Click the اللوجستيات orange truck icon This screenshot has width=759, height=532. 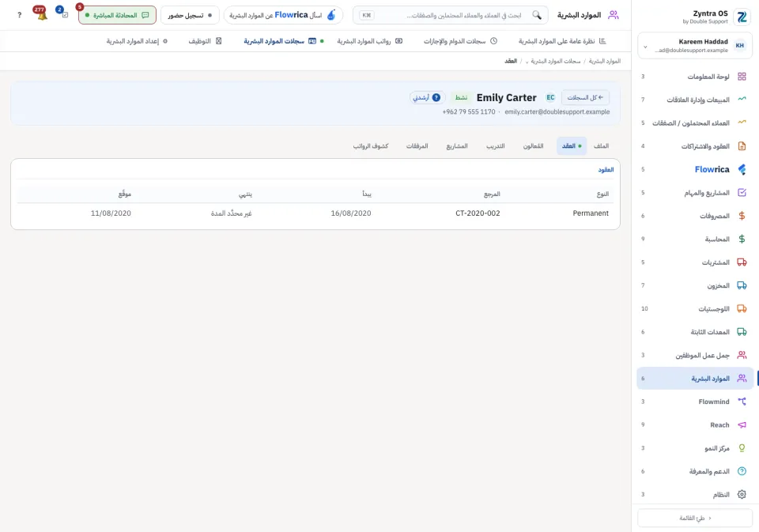tap(742, 309)
